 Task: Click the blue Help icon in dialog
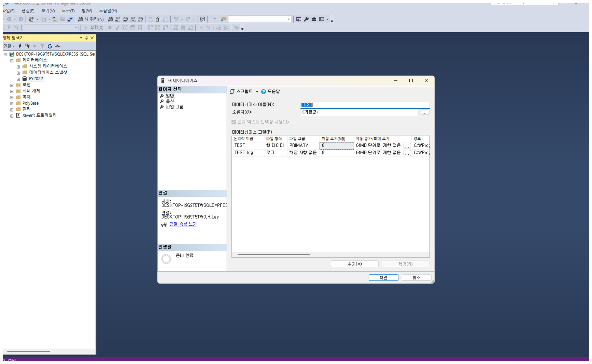tap(264, 92)
